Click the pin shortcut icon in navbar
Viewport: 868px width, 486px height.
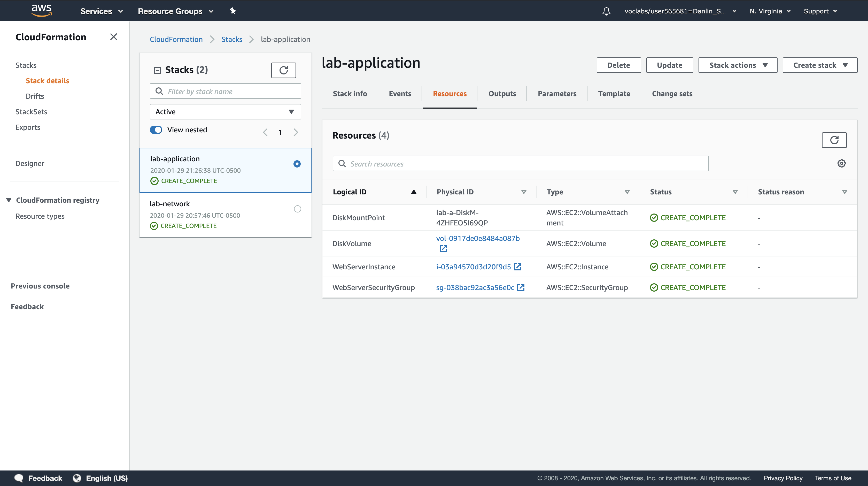click(x=233, y=11)
